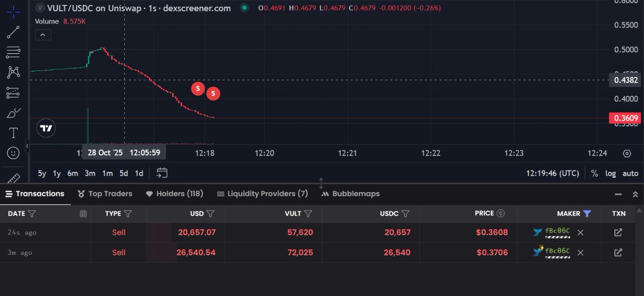The height and width of the screenshot is (296, 644).
Task: Set chart range to 1y
Action: [x=57, y=173]
